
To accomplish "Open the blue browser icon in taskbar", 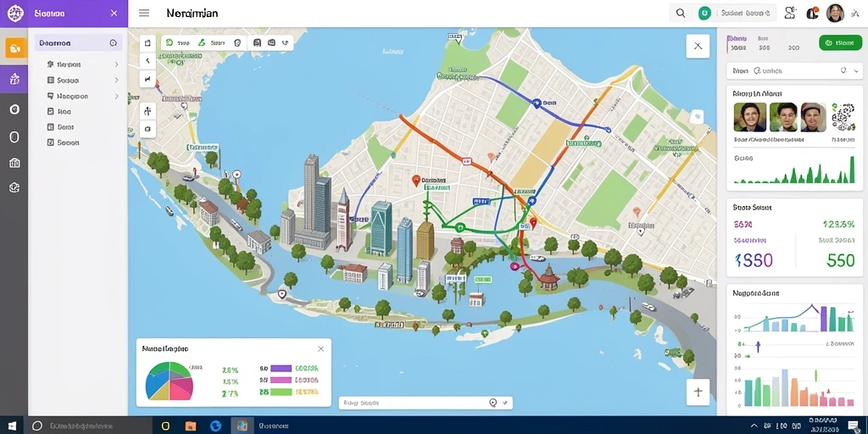I will tap(216, 426).
